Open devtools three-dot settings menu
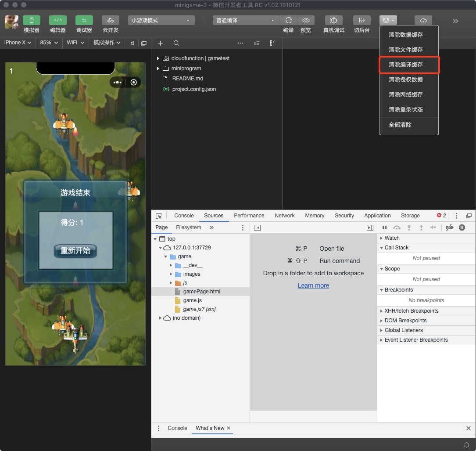Screen dimensions: 476x451 pos(456,216)
